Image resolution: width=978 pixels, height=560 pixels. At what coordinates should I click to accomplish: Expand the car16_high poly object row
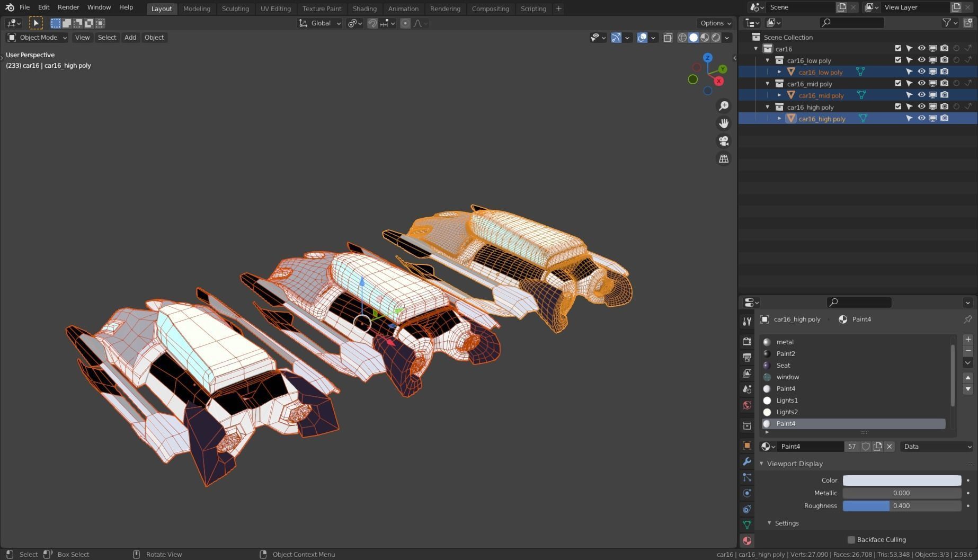[779, 119]
